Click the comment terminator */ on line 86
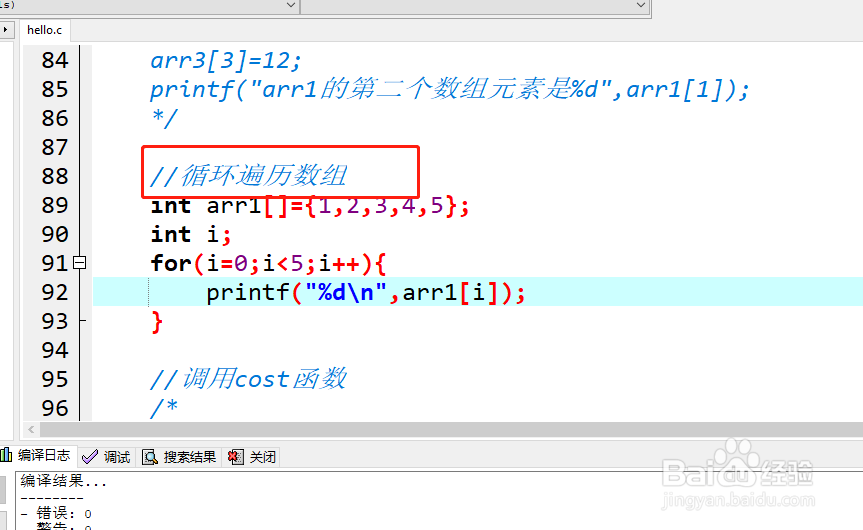Screen dimensions: 863x530 point(165,118)
